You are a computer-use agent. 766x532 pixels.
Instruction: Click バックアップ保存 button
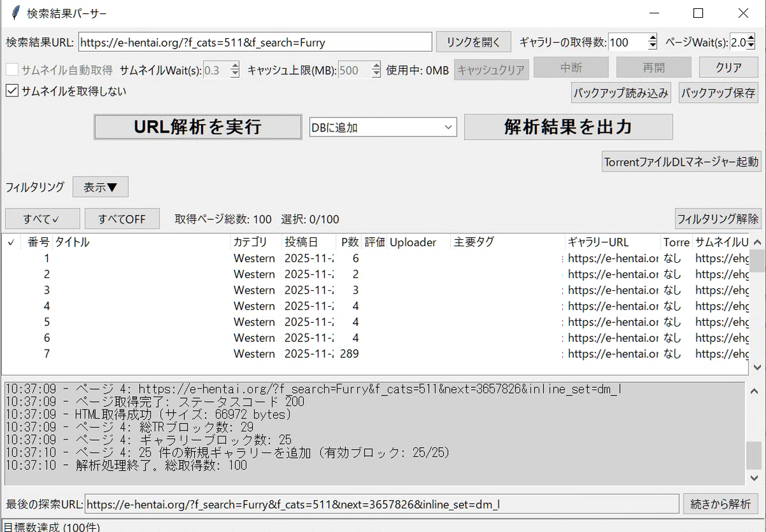pyautogui.click(x=718, y=93)
